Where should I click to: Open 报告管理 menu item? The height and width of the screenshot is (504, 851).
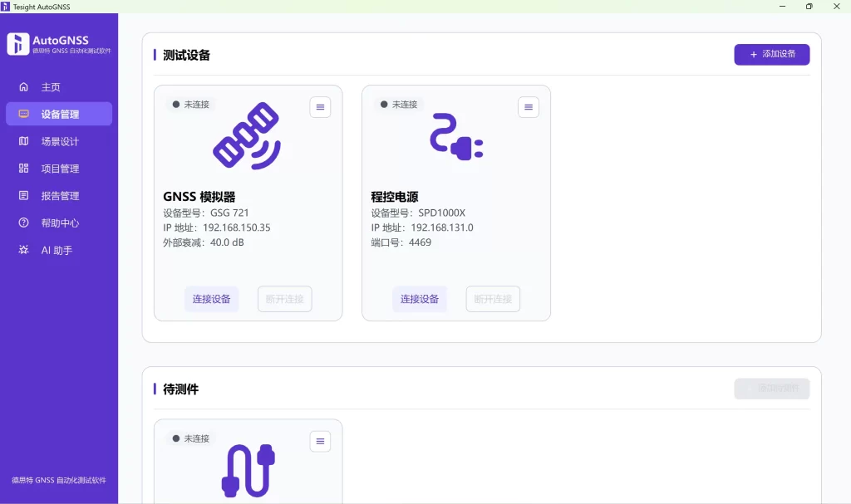pos(59,195)
